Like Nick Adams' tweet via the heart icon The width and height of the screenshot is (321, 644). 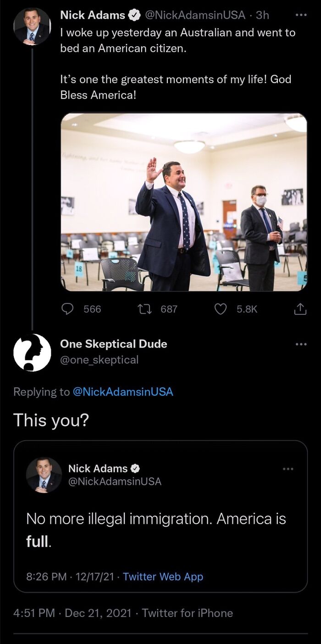tap(221, 309)
